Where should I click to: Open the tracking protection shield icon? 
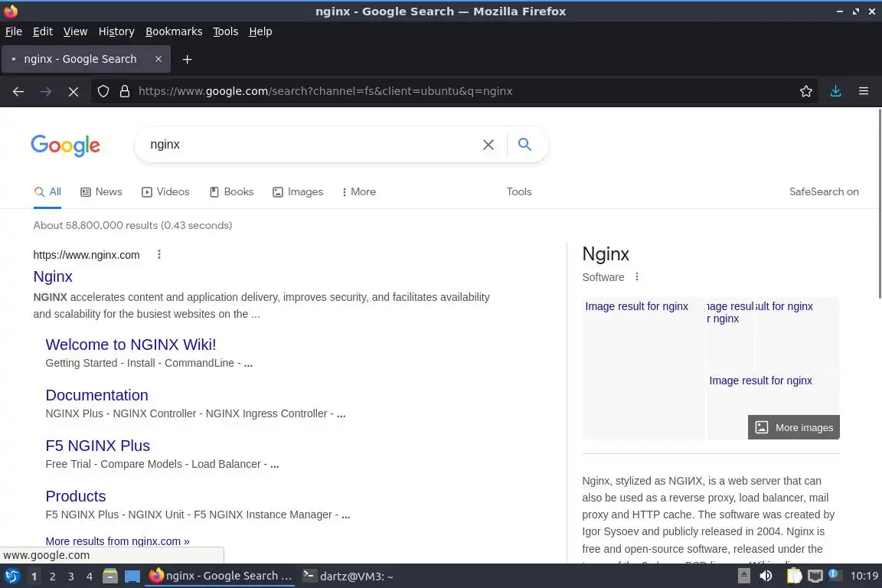click(103, 91)
